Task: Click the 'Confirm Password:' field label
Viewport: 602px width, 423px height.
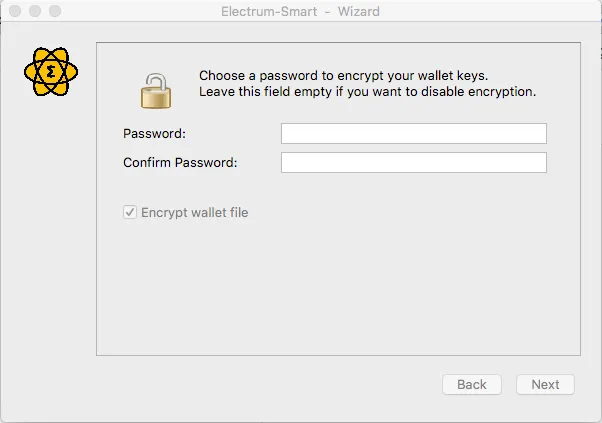Action: click(180, 162)
